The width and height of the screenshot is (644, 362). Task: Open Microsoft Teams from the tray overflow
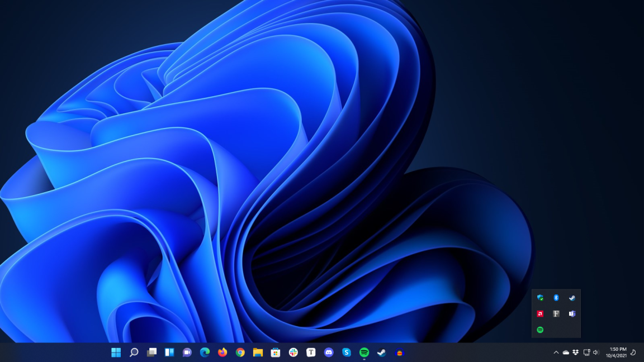click(x=572, y=313)
